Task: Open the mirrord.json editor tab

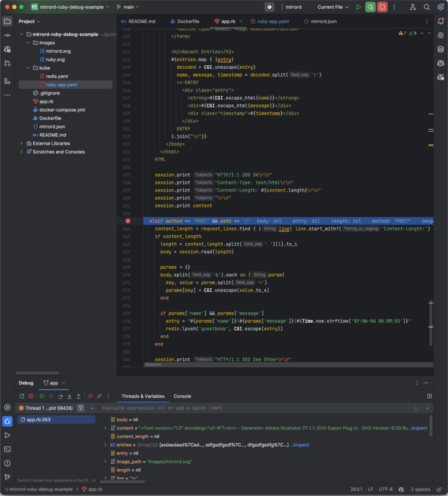Action: 323,21
